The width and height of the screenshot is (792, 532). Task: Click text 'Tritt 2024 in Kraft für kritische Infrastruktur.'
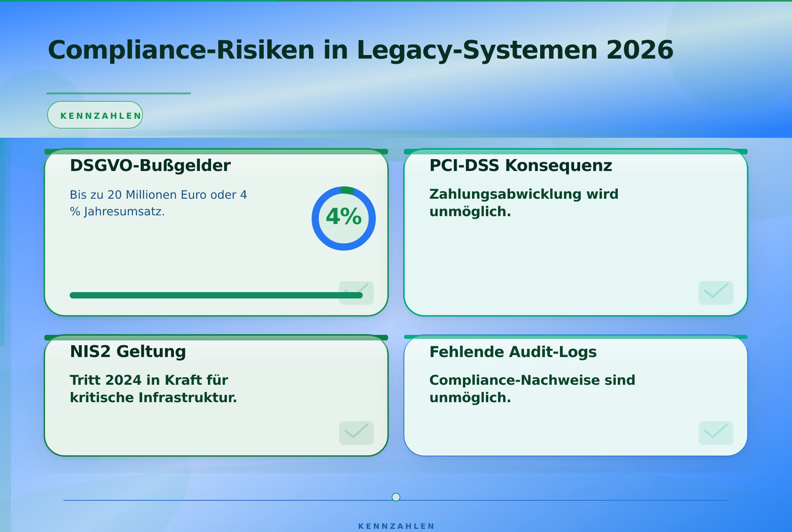point(153,389)
